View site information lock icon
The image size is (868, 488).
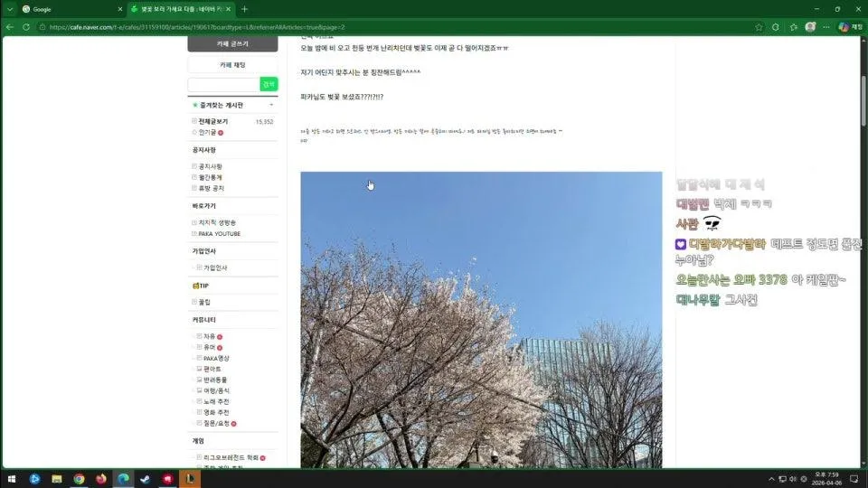click(42, 27)
